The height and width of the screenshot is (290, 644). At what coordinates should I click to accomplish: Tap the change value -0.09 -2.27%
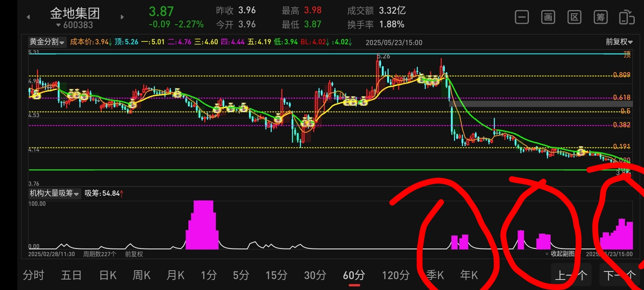[x=176, y=24]
